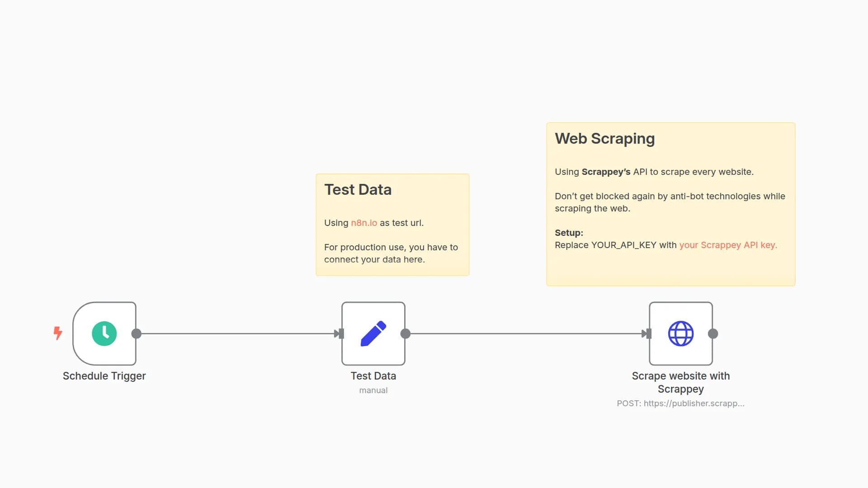Viewport: 868px width, 488px height.
Task: Click the Test Data node output connector
Action: pos(406,333)
